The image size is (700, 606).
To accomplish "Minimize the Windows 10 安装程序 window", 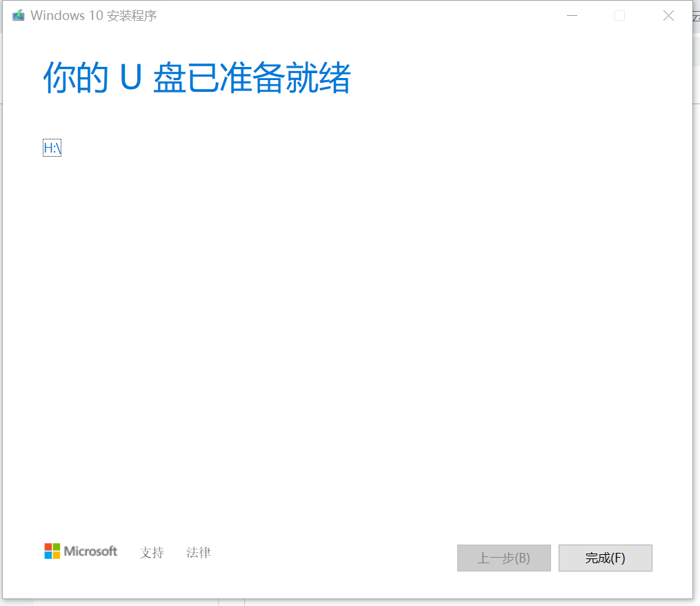I will pyautogui.click(x=572, y=16).
